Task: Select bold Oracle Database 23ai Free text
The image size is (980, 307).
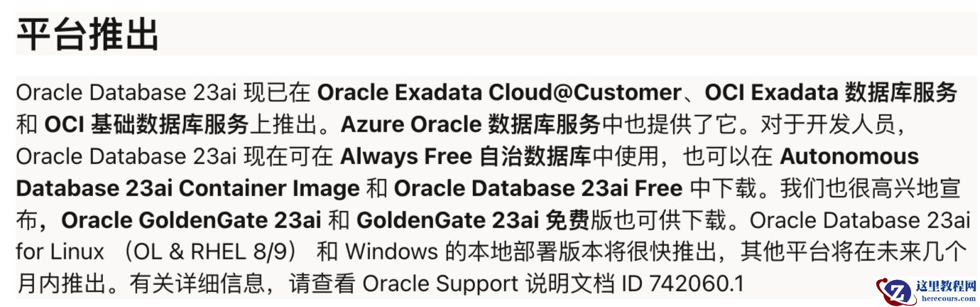Action: 538,188
